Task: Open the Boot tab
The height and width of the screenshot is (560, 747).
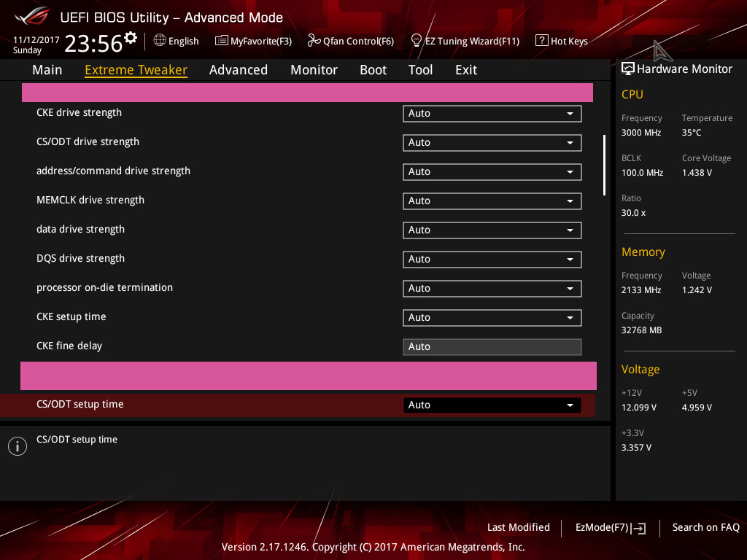Action: [373, 70]
